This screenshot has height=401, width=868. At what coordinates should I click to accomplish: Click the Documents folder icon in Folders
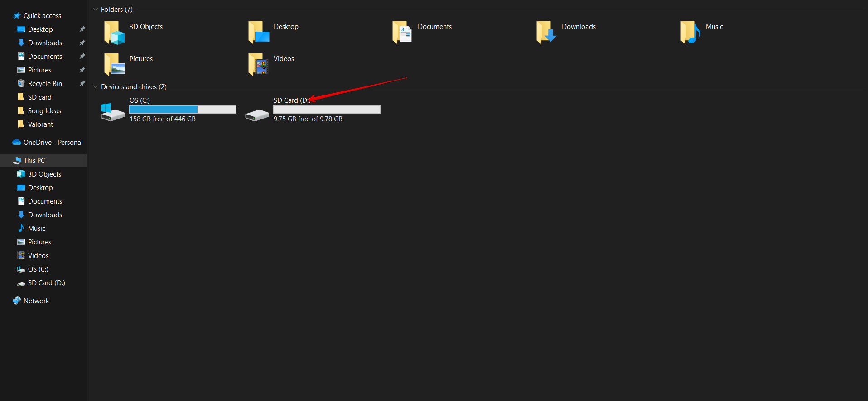(402, 33)
